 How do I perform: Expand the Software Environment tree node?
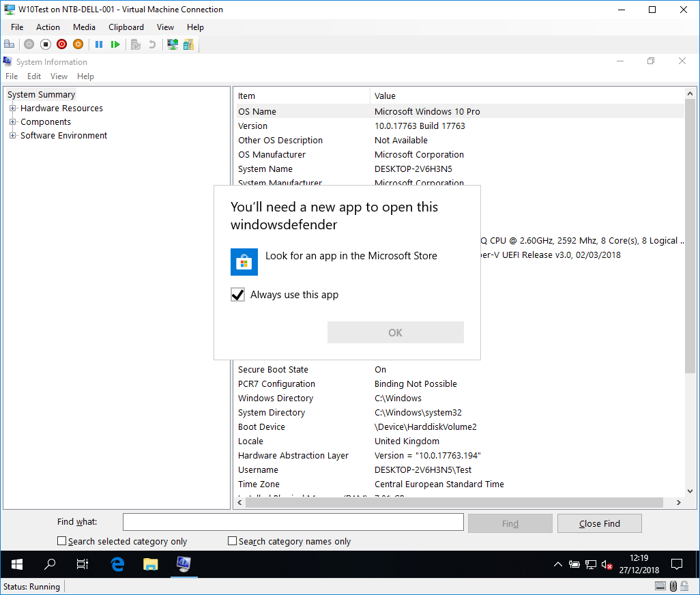[12, 136]
